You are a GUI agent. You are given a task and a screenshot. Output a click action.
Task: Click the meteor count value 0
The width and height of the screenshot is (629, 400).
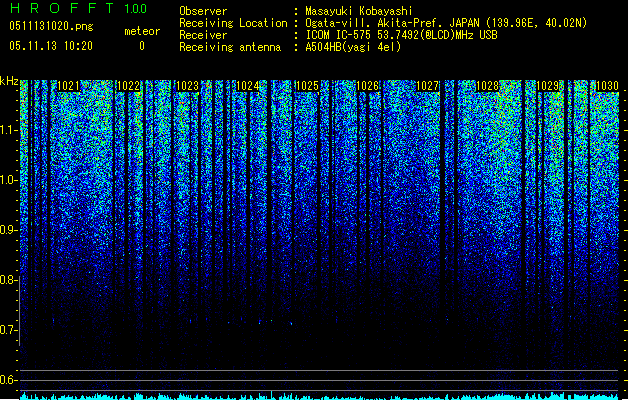click(142, 46)
